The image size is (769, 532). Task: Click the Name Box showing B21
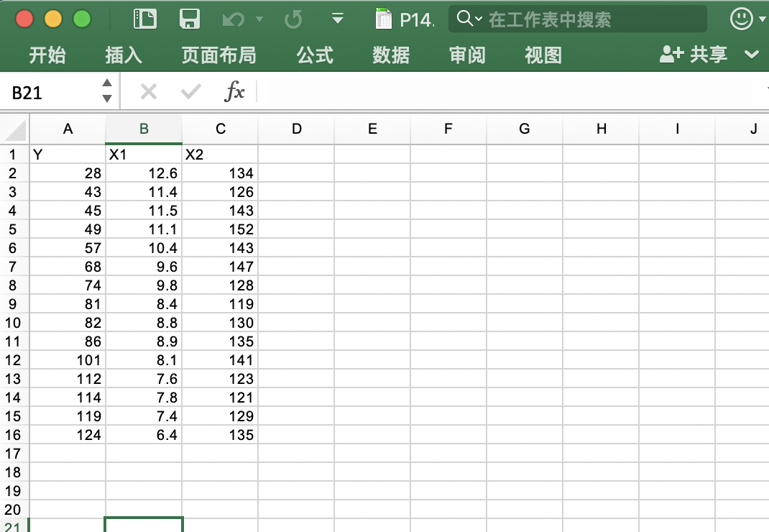pyautogui.click(x=50, y=92)
